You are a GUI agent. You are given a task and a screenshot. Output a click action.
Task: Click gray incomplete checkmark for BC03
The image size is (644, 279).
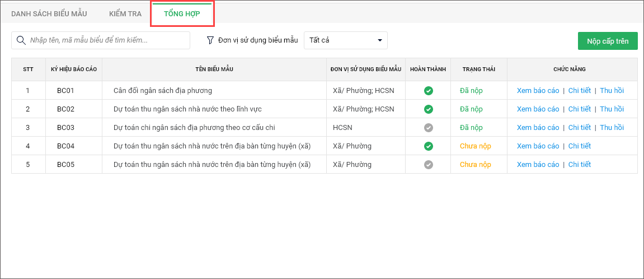(x=428, y=128)
